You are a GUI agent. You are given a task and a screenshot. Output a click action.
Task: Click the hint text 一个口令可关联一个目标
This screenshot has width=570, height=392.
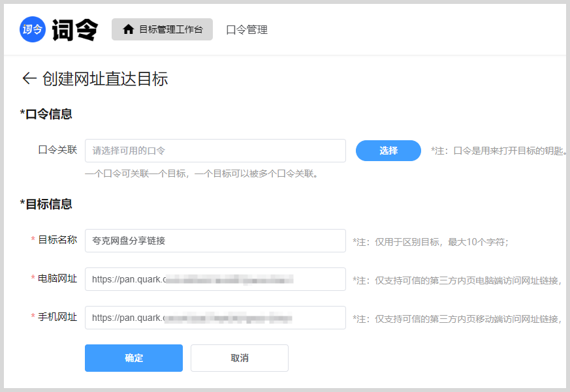[202, 174]
